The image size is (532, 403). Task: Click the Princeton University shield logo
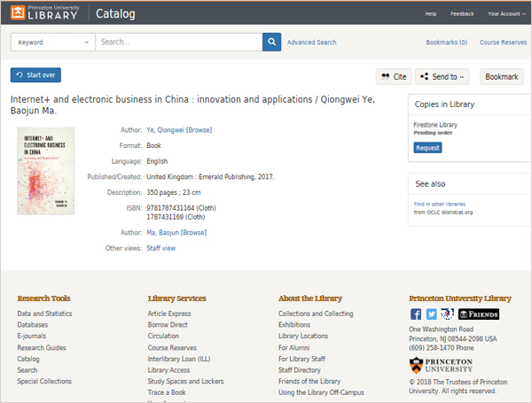[x=441, y=365]
